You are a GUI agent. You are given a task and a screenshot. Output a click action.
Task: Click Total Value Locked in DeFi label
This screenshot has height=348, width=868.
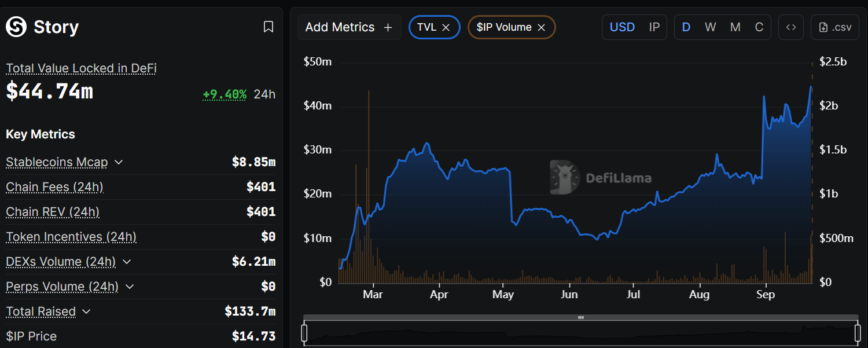[81, 68]
